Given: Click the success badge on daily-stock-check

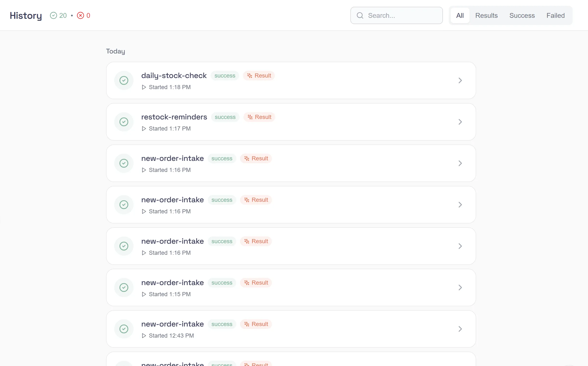Looking at the screenshot, I should tap(225, 76).
